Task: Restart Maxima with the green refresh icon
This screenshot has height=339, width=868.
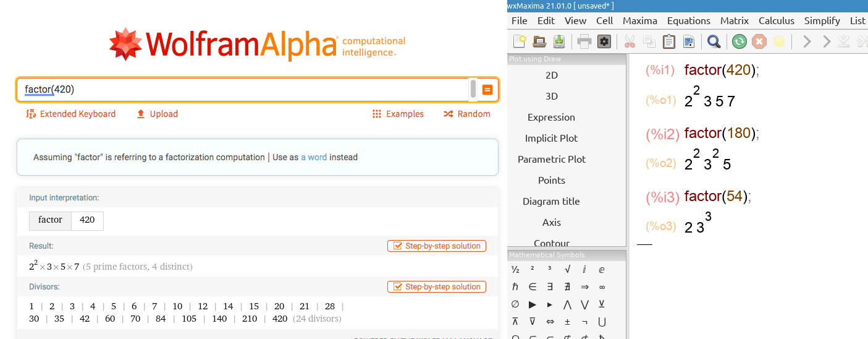Action: pos(739,41)
